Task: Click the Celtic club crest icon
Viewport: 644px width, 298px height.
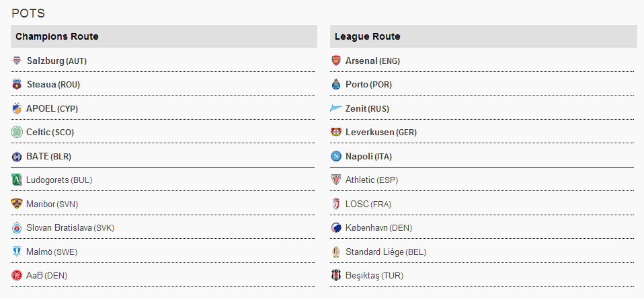Action: tap(17, 132)
